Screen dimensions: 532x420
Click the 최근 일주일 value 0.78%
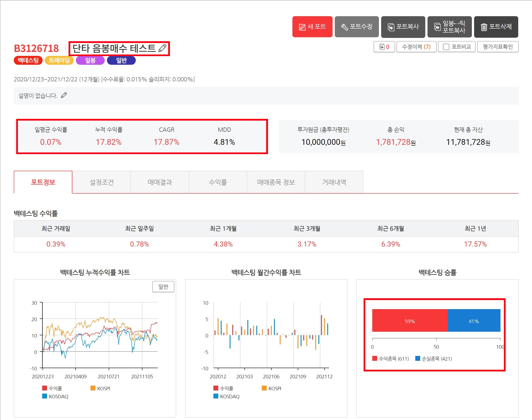[x=140, y=244]
